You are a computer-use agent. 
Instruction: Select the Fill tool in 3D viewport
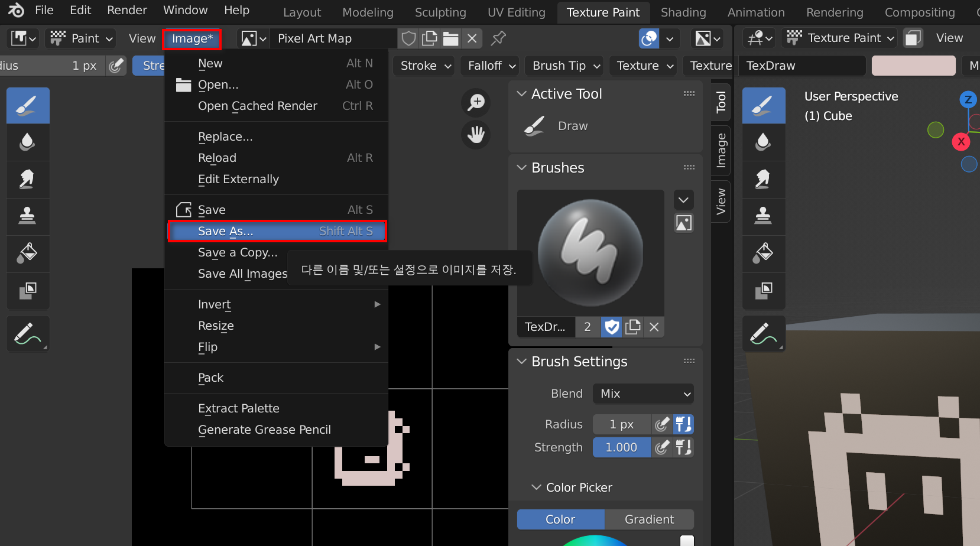click(x=764, y=253)
